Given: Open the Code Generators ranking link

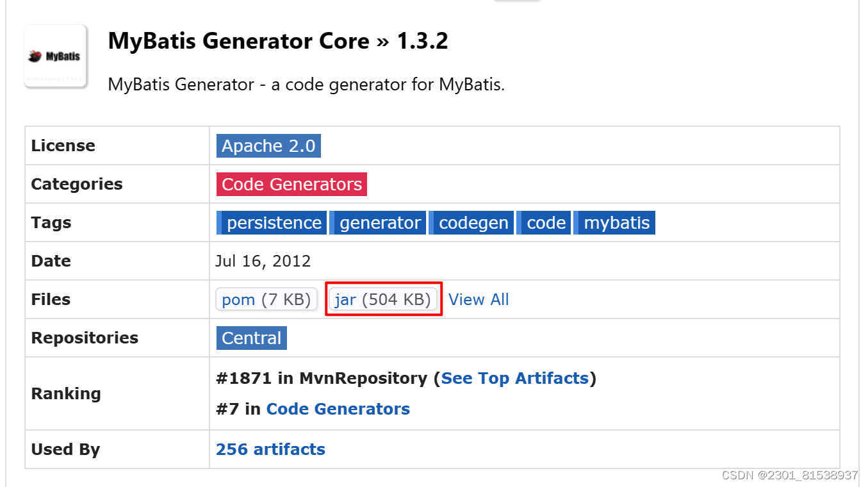Looking at the screenshot, I should (338, 409).
